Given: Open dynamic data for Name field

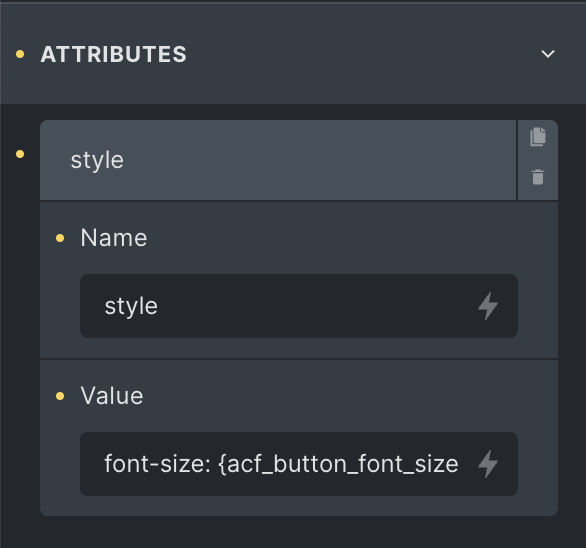Looking at the screenshot, I should [x=488, y=306].
